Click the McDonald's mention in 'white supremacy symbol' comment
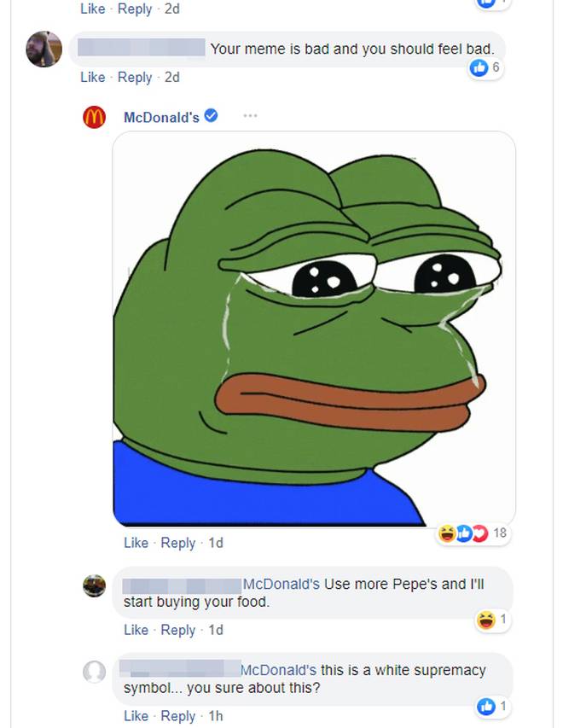This screenshot has height=728, width=563. tap(278, 671)
